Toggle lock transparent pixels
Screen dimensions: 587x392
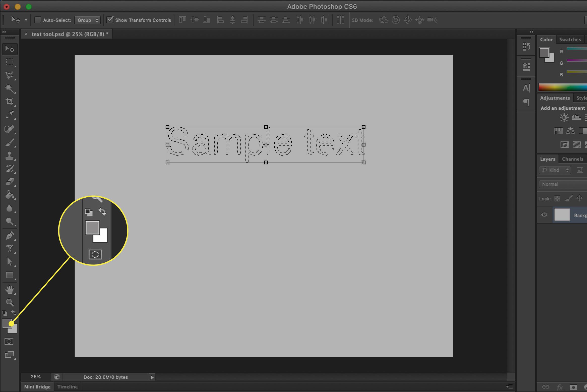point(557,199)
